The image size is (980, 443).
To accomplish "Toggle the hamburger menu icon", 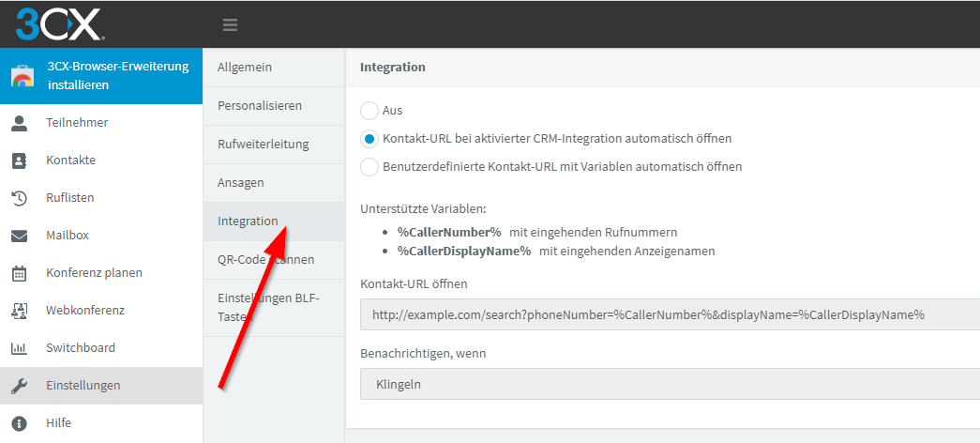I will [x=230, y=25].
